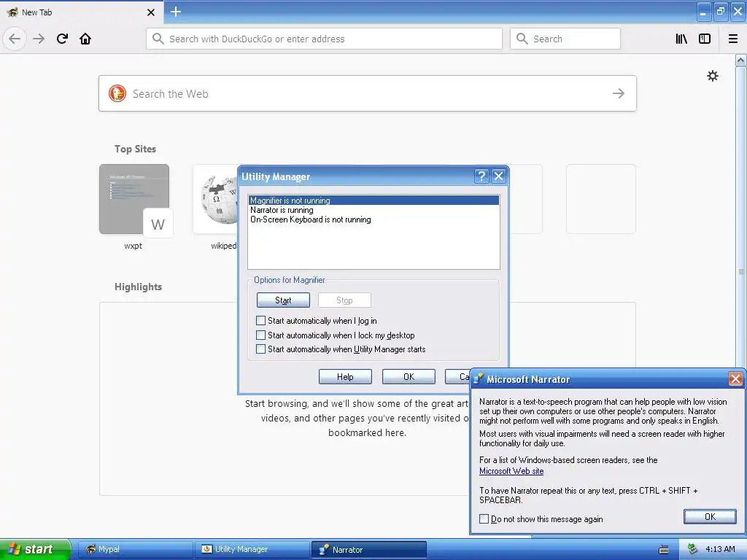Close the Utility Manager dialog

(498, 176)
